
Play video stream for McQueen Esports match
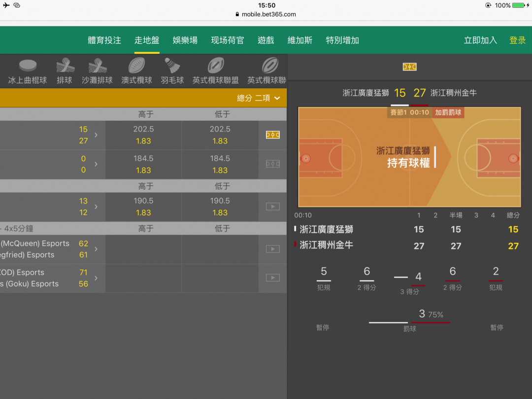tap(273, 249)
